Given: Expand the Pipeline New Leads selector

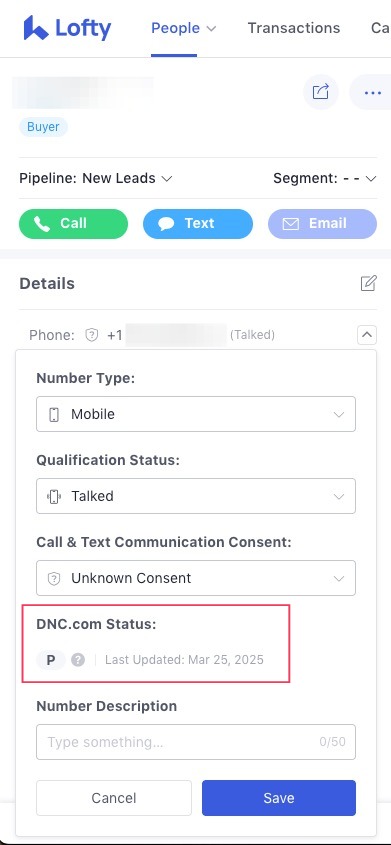Looking at the screenshot, I should 96,178.
